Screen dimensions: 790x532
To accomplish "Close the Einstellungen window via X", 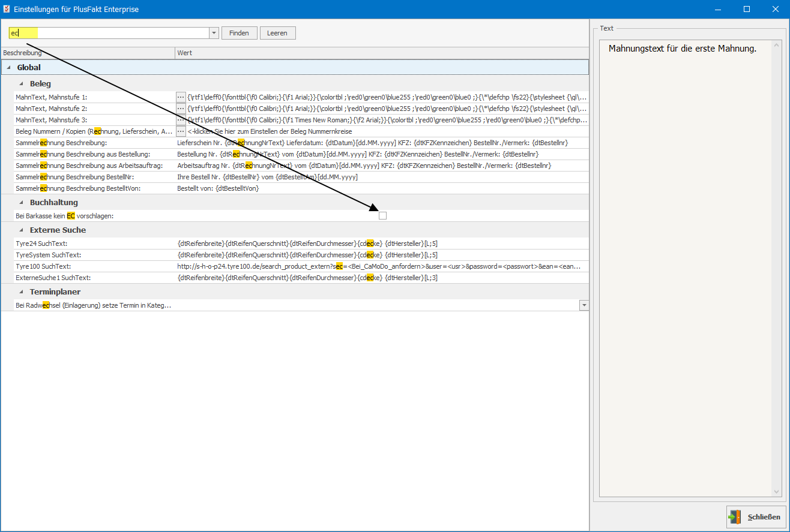I will pos(774,9).
